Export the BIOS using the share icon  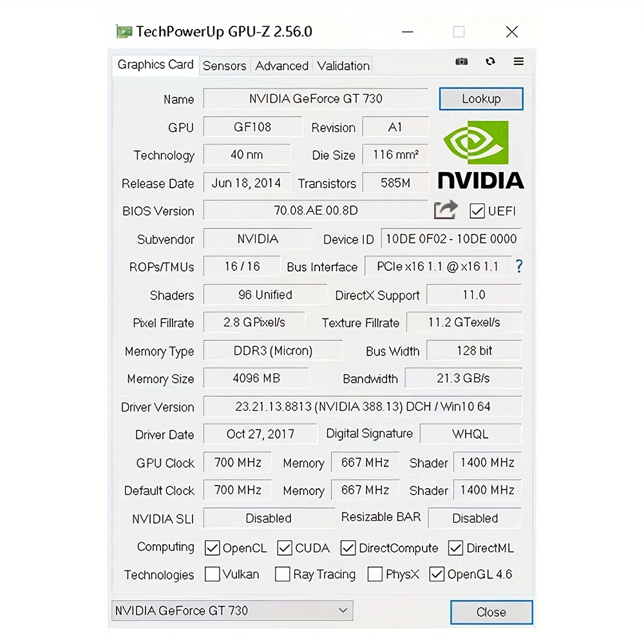pos(446,209)
